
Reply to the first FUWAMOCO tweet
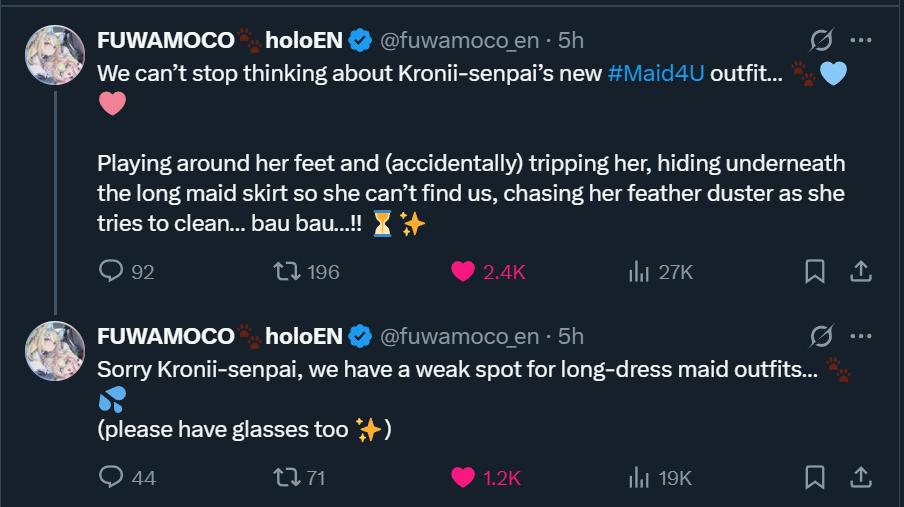(111, 271)
